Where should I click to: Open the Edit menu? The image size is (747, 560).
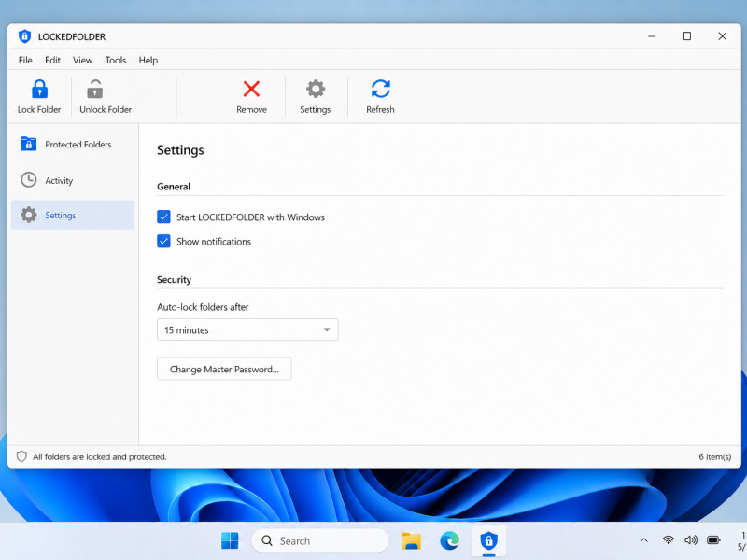[x=52, y=60]
